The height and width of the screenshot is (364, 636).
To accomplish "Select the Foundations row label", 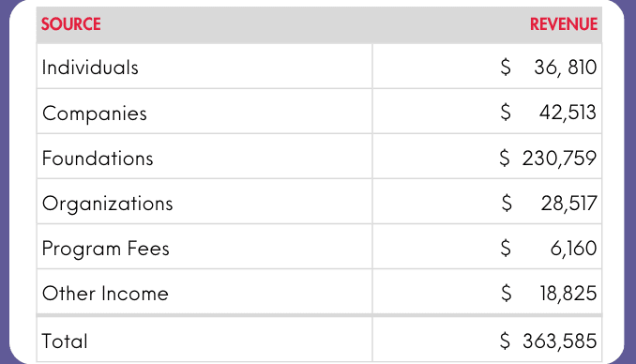I will [x=98, y=158].
